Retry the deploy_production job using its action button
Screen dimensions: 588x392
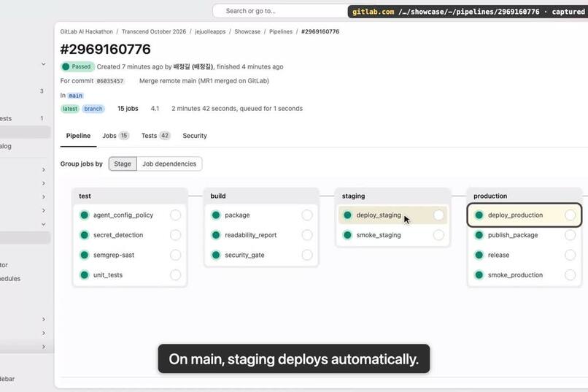tap(570, 215)
